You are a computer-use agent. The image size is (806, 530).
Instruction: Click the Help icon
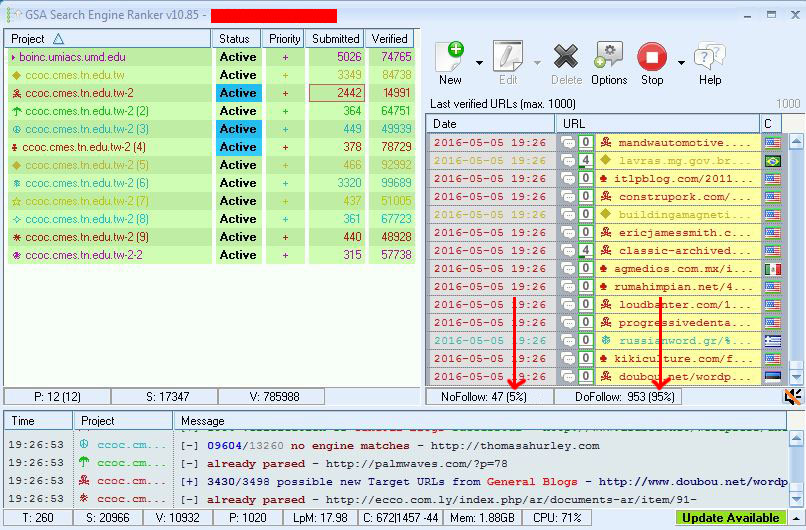tap(709, 62)
